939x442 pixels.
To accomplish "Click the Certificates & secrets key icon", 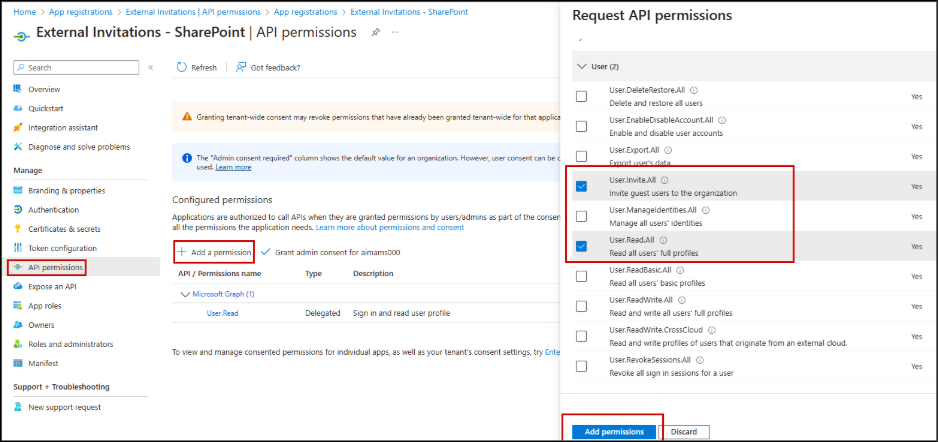I will [18, 229].
